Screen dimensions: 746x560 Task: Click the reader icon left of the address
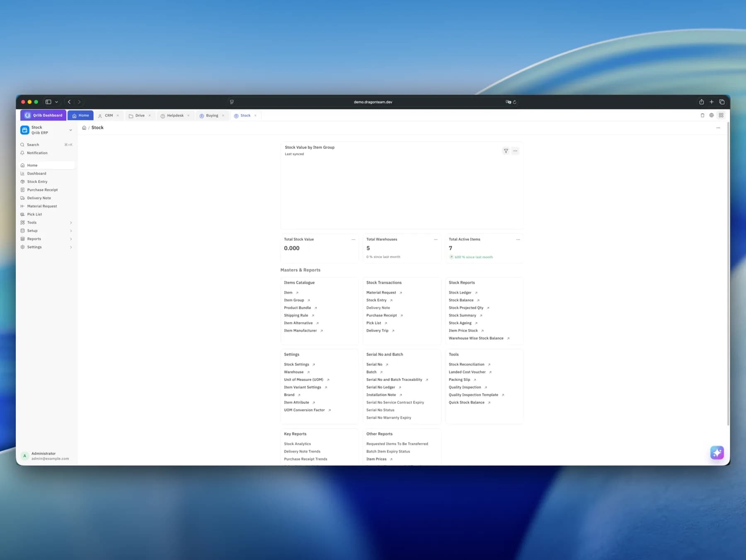tap(232, 102)
